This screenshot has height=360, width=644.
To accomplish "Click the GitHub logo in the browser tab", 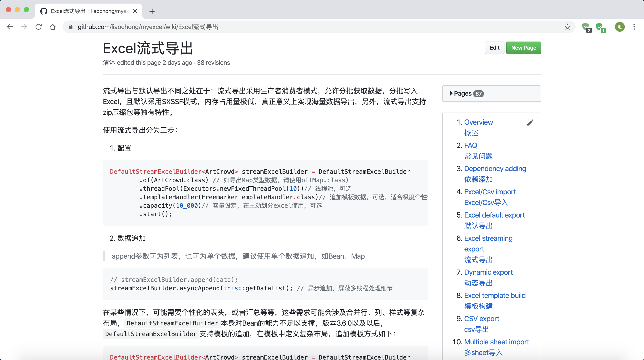I will (x=44, y=11).
